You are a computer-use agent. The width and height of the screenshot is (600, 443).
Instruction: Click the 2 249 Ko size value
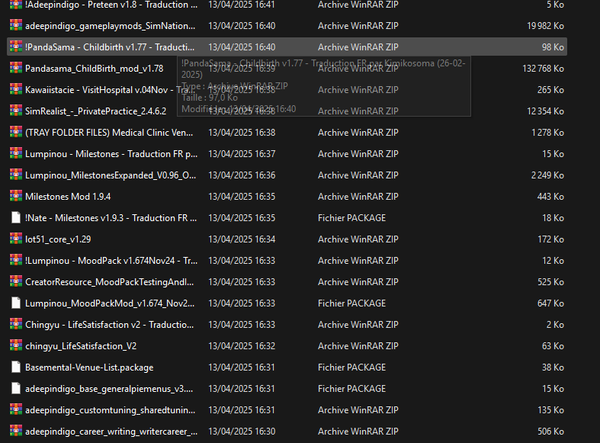(x=548, y=175)
